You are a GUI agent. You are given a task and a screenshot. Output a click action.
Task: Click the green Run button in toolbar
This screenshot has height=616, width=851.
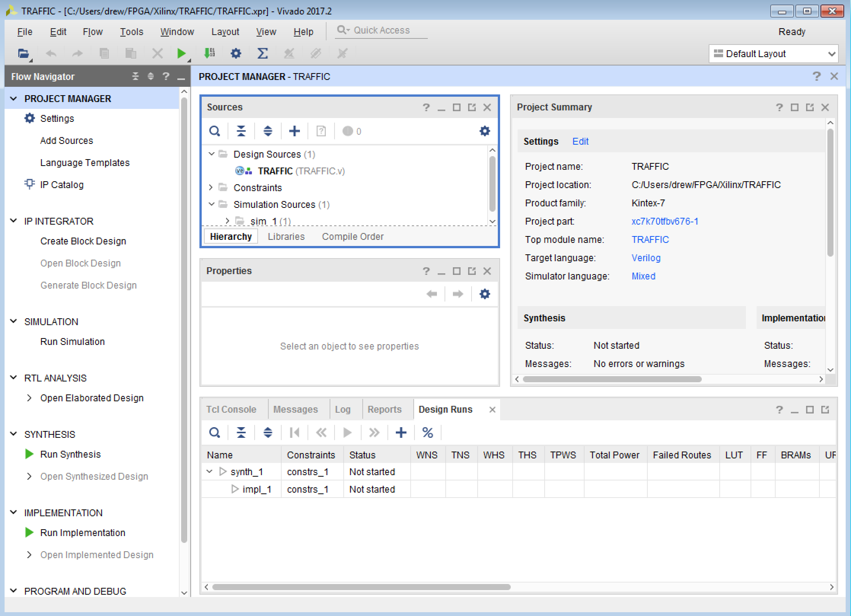coord(182,53)
